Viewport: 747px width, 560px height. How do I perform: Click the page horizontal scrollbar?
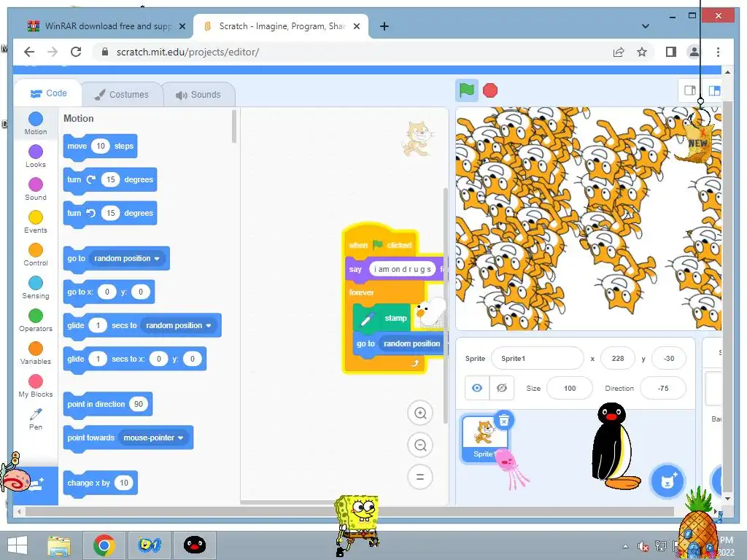[x=349, y=511]
